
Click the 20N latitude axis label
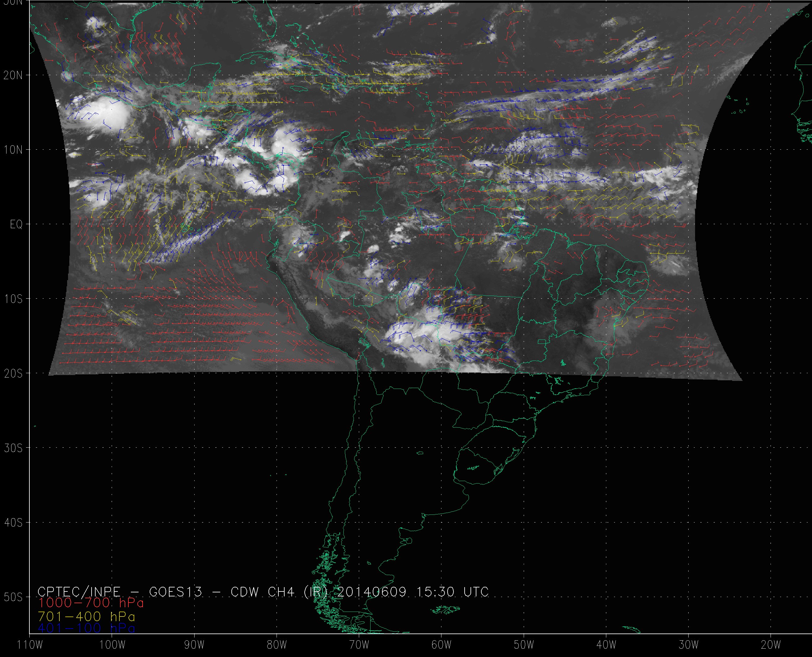click(13, 75)
